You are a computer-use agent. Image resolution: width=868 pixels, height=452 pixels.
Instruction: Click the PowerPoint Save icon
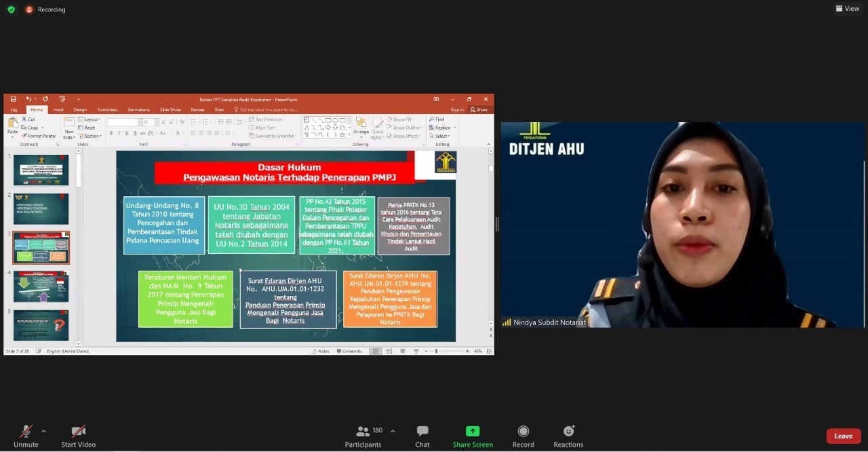tap(13, 99)
